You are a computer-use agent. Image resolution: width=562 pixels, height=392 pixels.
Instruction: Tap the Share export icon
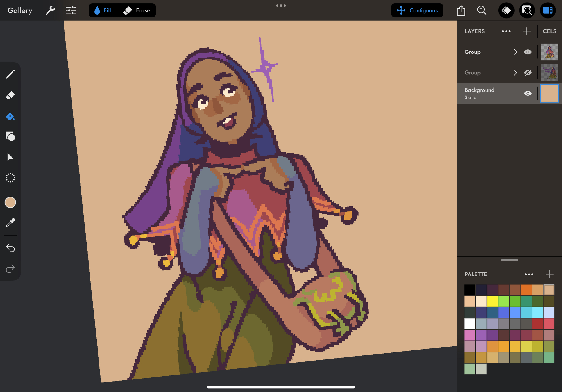(461, 10)
